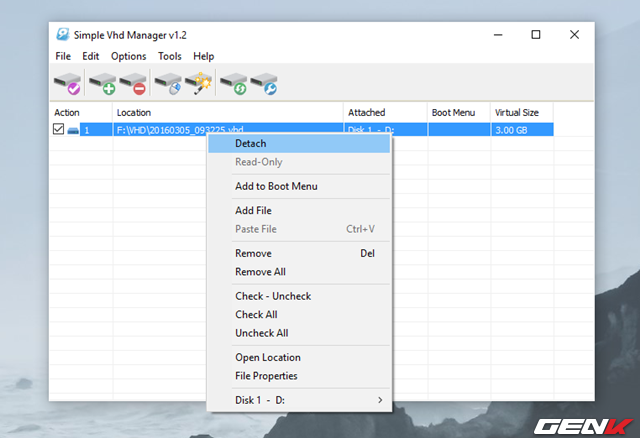The image size is (640, 438).
Task: Select Check - Uncheck menu entry
Action: [299, 296]
